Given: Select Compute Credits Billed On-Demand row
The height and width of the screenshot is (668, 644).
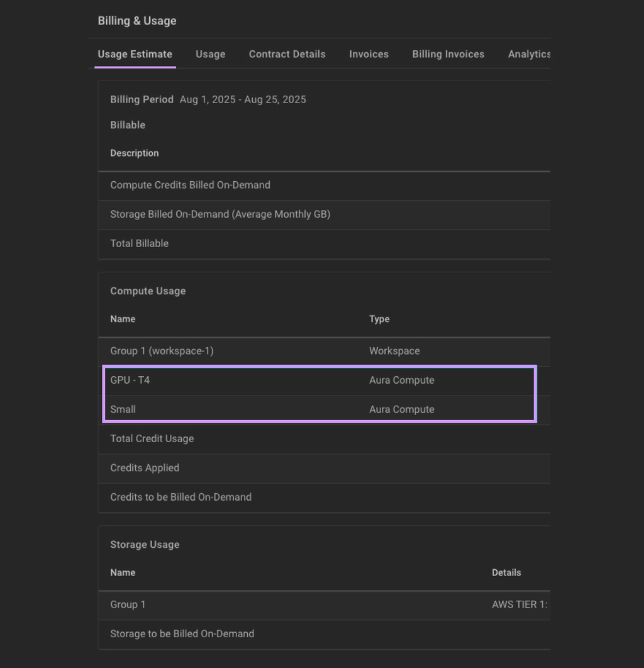Looking at the screenshot, I should pos(190,185).
